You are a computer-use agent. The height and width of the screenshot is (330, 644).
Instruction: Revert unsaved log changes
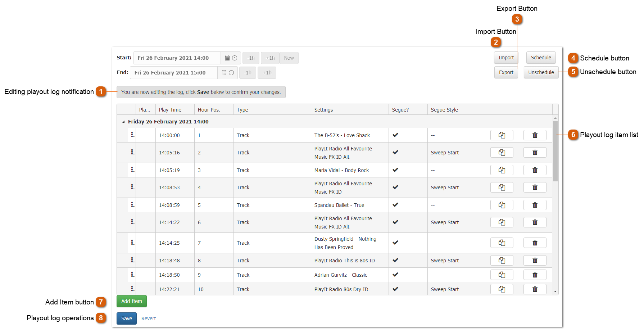tap(148, 318)
